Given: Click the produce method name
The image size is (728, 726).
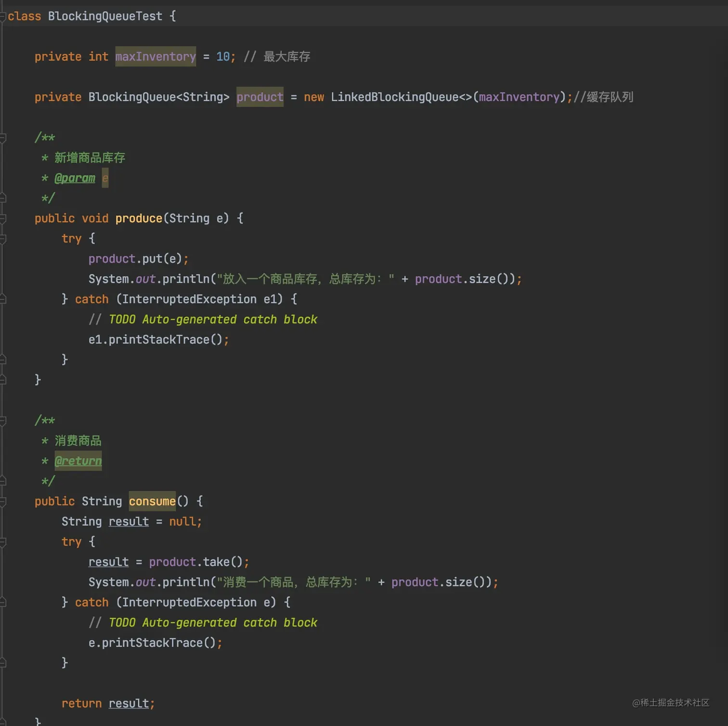Looking at the screenshot, I should tap(139, 219).
